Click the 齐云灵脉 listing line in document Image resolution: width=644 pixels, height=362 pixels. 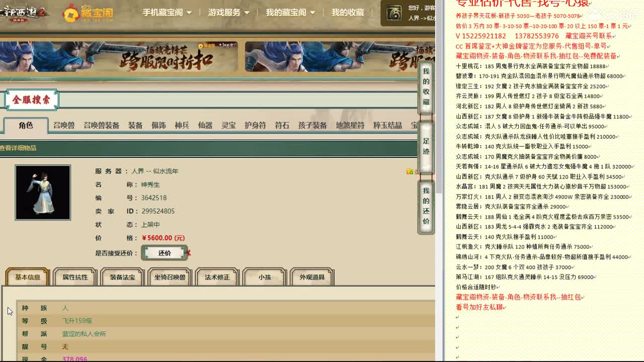pos(529,96)
